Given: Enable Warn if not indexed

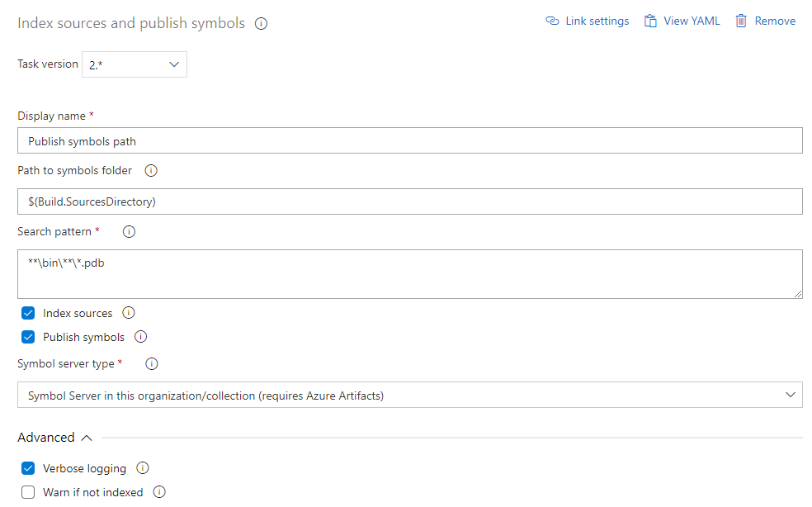Looking at the screenshot, I should [x=27, y=491].
